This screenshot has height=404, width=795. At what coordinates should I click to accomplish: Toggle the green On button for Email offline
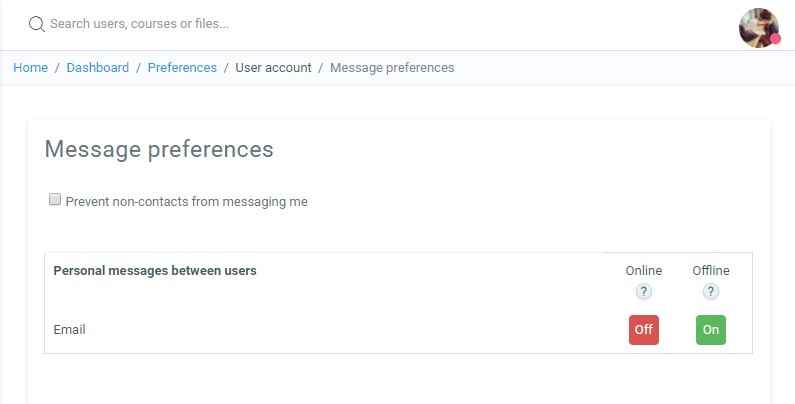[711, 330]
